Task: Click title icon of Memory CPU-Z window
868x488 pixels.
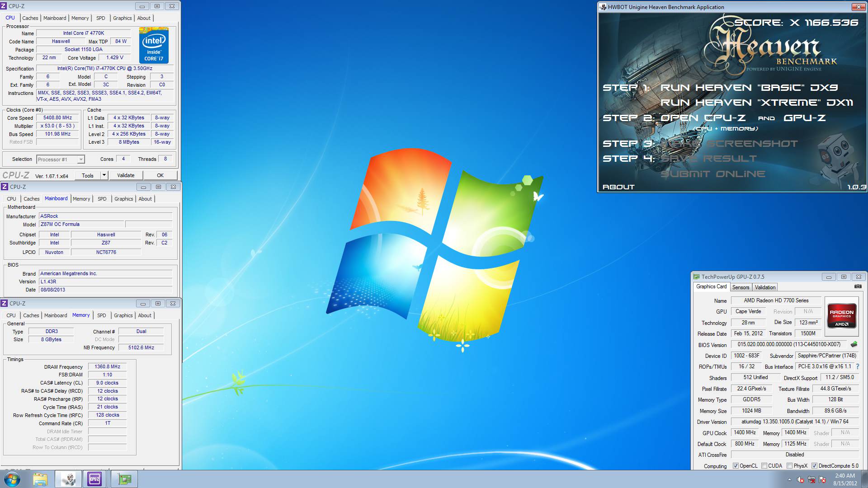Action: (5, 303)
